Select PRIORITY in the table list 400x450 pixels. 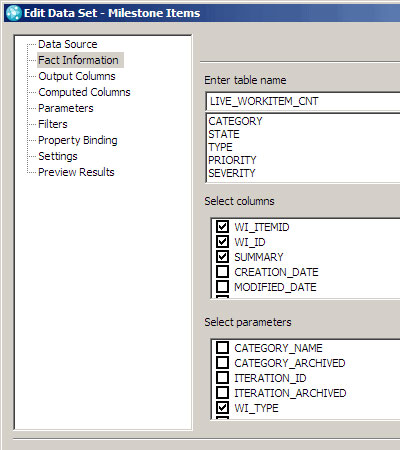coord(232,160)
